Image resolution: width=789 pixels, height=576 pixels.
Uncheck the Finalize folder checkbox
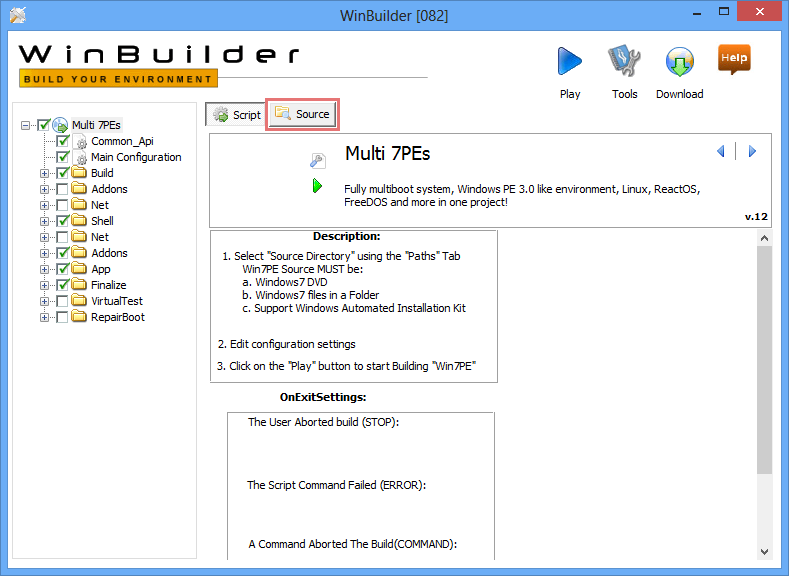pyautogui.click(x=62, y=285)
